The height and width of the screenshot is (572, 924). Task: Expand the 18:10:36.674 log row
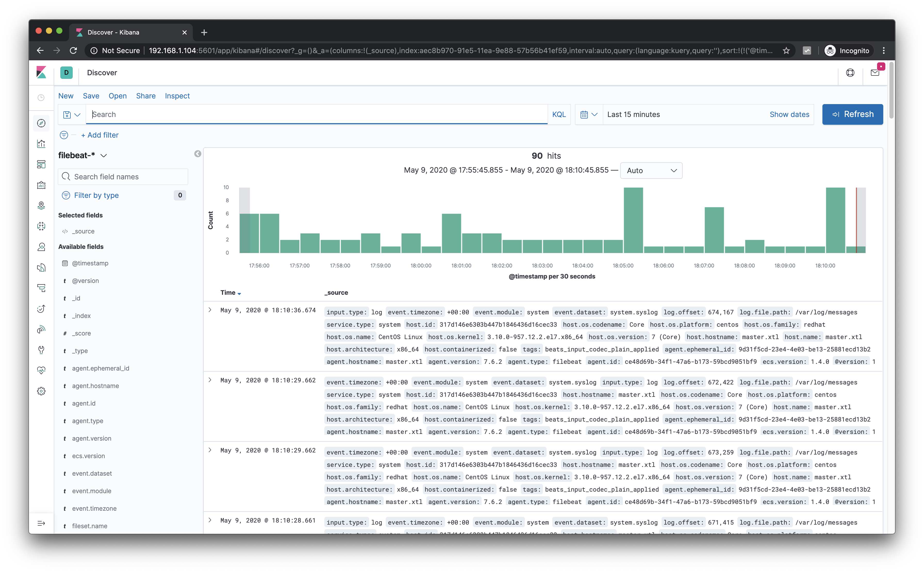[210, 310]
